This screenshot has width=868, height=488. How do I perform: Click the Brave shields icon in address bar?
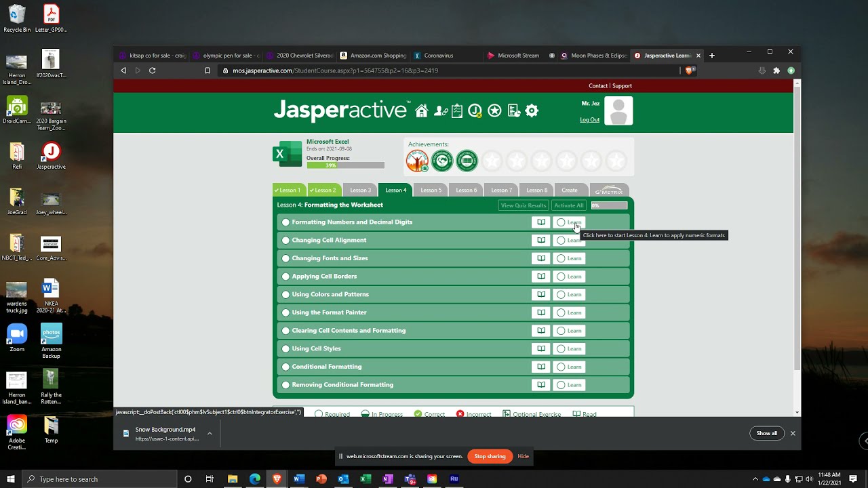click(x=690, y=70)
